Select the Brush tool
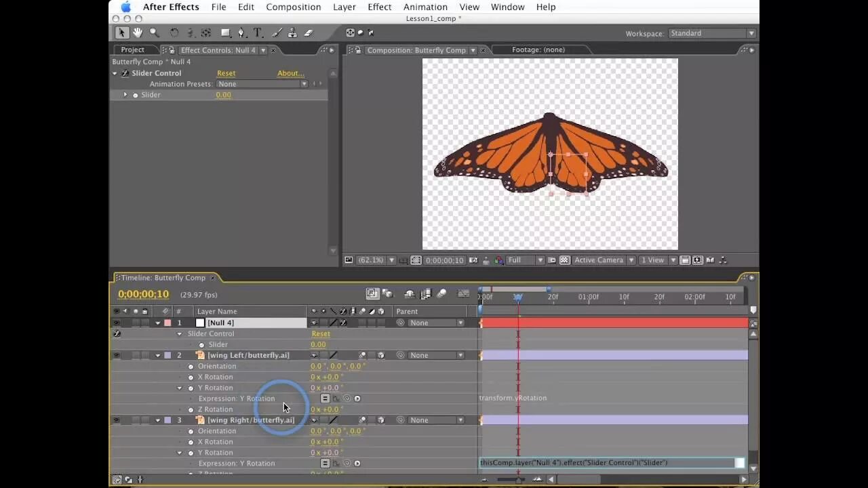The width and height of the screenshot is (868, 488). (277, 33)
